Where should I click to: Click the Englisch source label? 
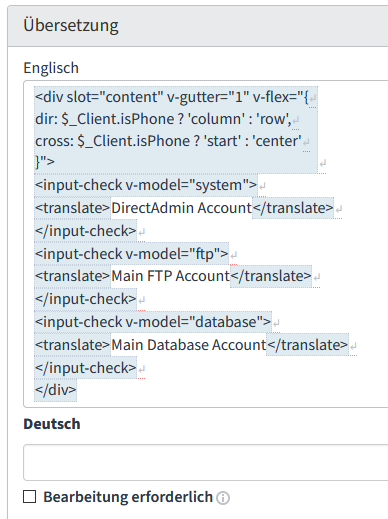click(51, 68)
